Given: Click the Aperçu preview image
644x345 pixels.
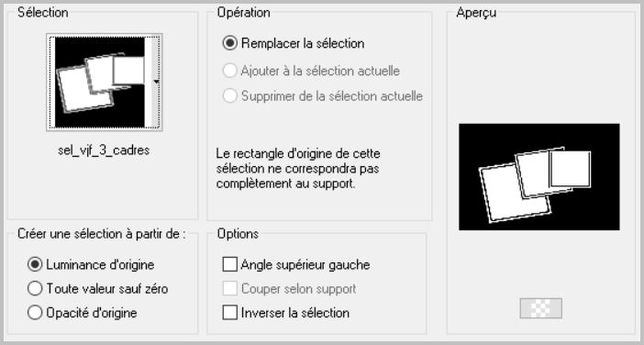Looking at the screenshot, I should tap(539, 176).
